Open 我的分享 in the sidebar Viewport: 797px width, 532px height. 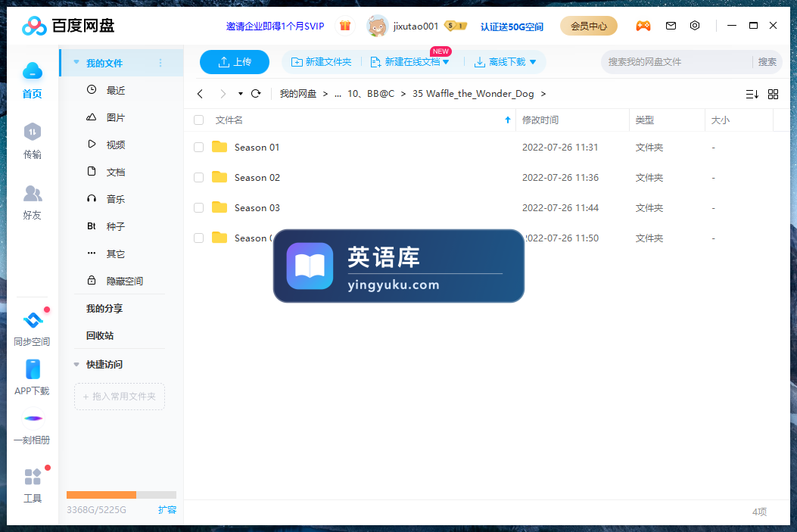pos(104,309)
